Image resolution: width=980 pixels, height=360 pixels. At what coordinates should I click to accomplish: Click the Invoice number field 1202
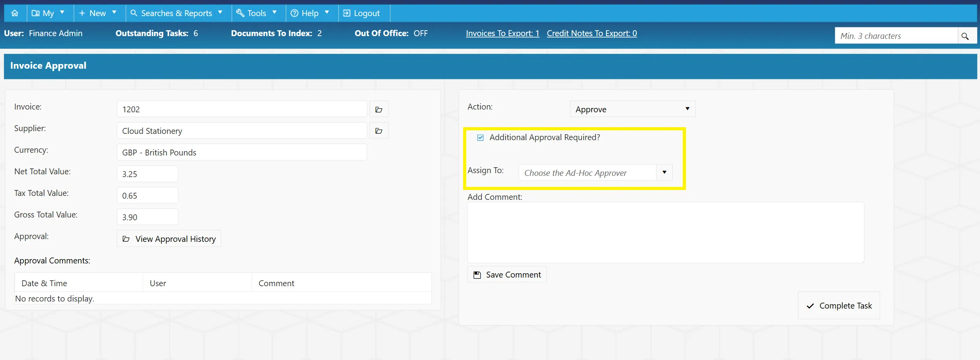point(242,109)
